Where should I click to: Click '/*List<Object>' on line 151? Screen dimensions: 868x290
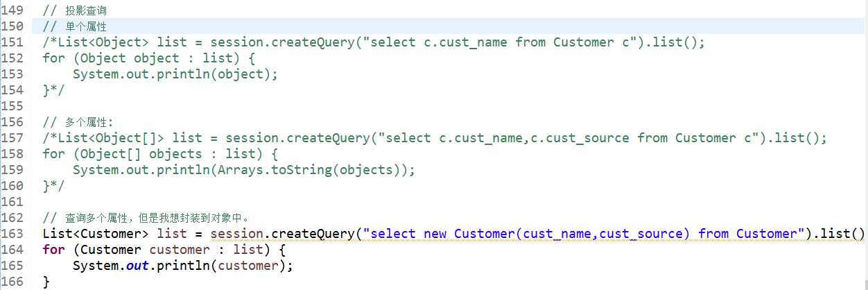click(x=96, y=42)
